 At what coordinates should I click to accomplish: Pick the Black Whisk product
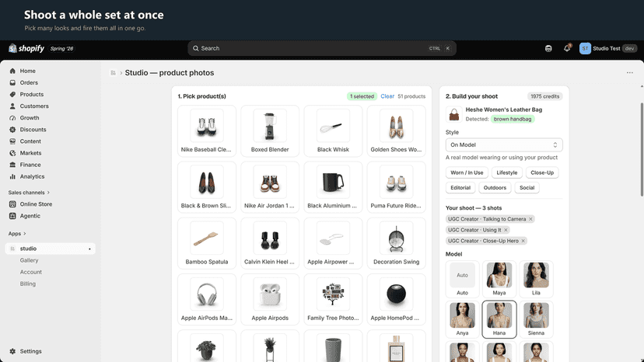pyautogui.click(x=333, y=131)
